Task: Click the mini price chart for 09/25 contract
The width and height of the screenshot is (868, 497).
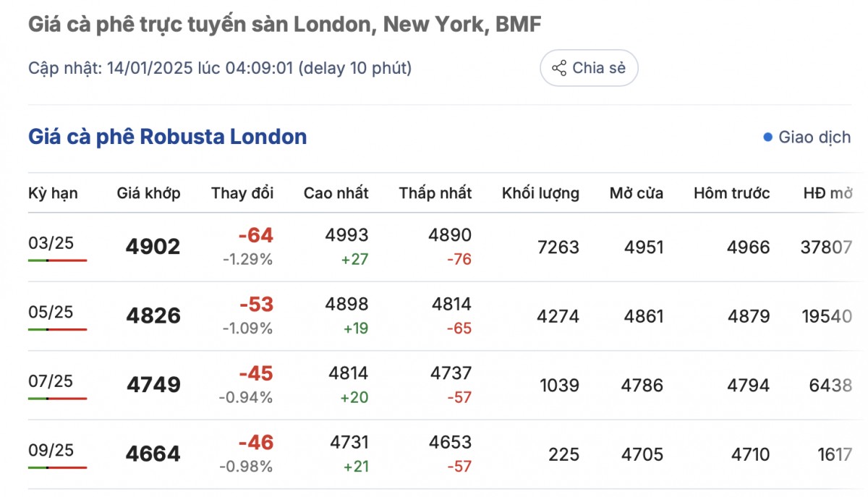Action: pyautogui.click(x=58, y=467)
